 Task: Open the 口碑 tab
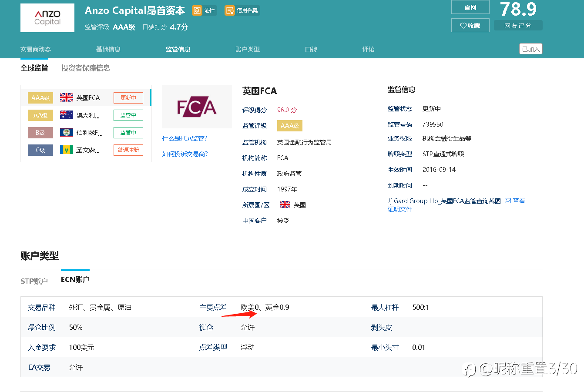click(311, 49)
